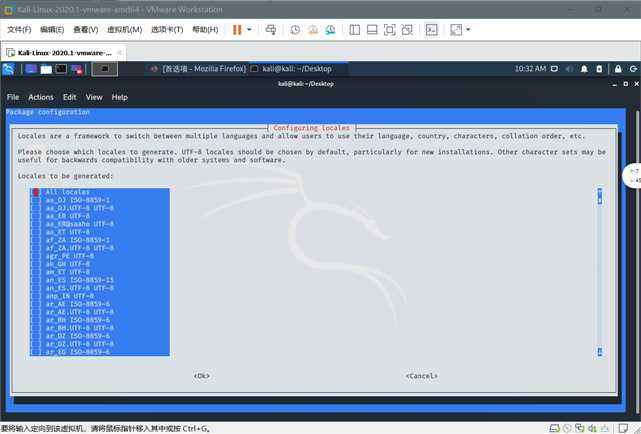The height and width of the screenshot is (434, 641).
Task: Open the notifications bell icon
Action: tap(584, 69)
